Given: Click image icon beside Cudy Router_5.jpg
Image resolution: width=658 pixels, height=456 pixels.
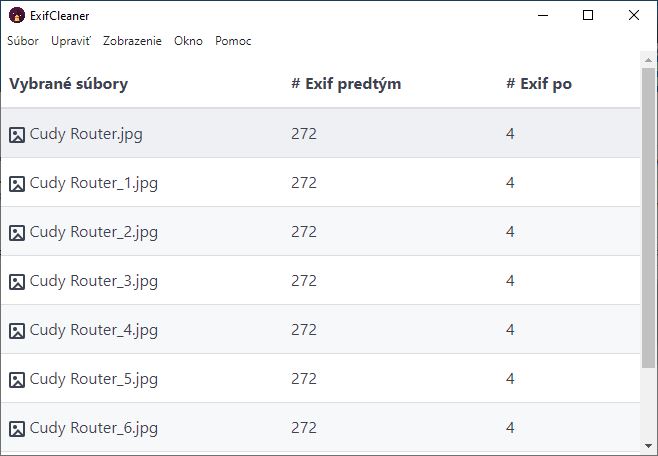Looking at the screenshot, I should (x=17, y=380).
